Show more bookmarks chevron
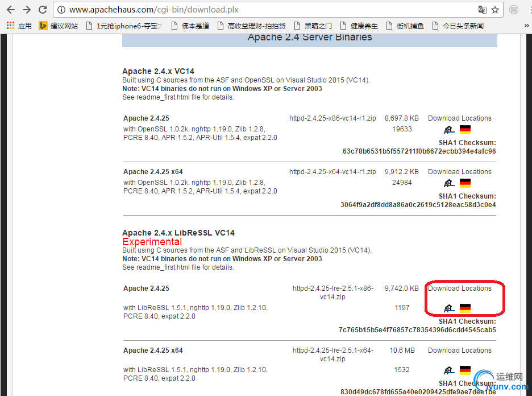The width and height of the screenshot is (532, 396). (526, 26)
